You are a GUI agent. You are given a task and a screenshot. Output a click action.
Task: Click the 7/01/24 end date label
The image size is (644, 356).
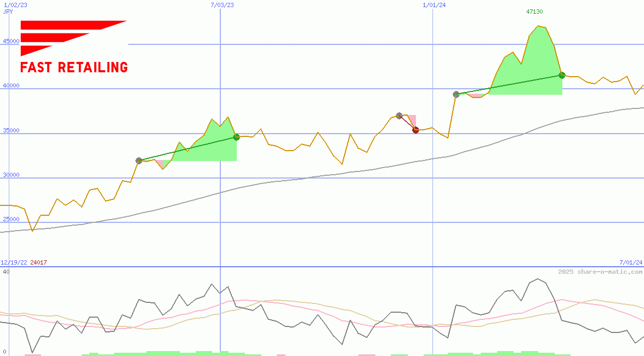(x=631, y=262)
